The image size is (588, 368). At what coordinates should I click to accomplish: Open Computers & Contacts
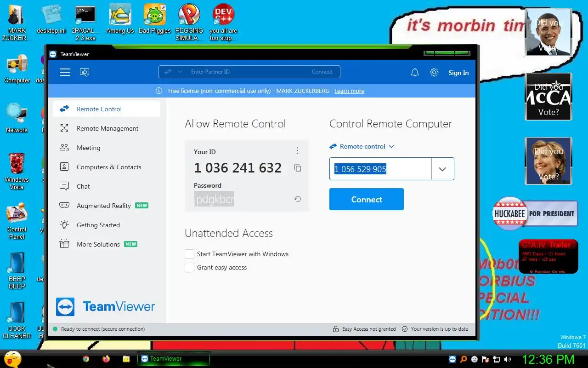pyautogui.click(x=107, y=167)
